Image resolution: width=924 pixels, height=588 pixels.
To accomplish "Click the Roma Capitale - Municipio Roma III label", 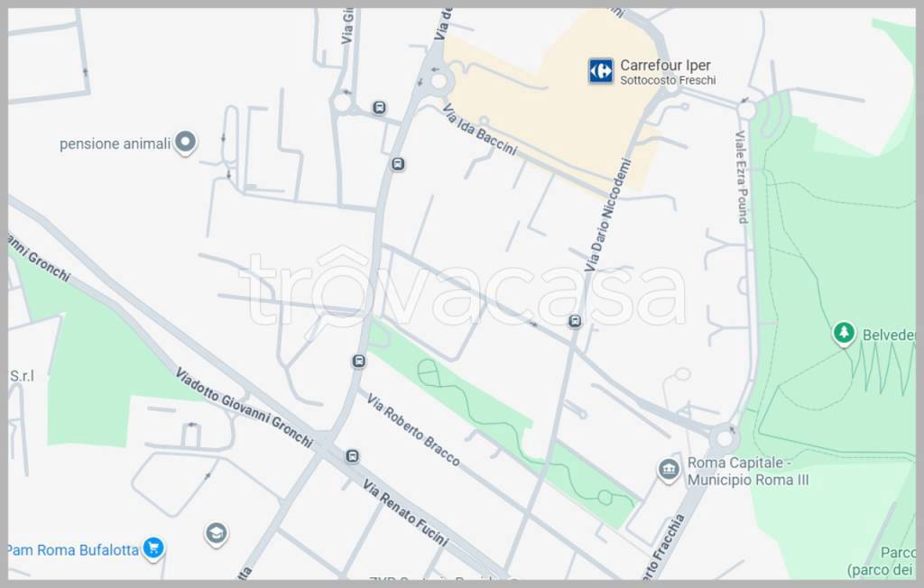I will tap(748, 472).
